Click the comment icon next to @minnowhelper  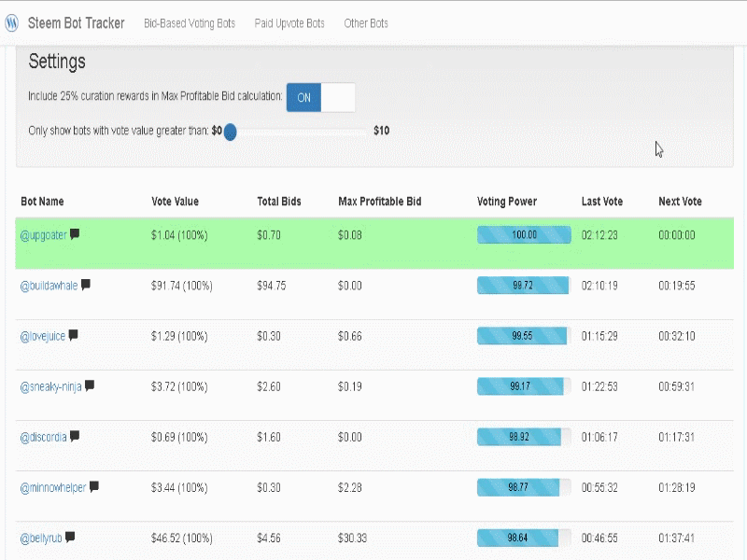(94, 486)
